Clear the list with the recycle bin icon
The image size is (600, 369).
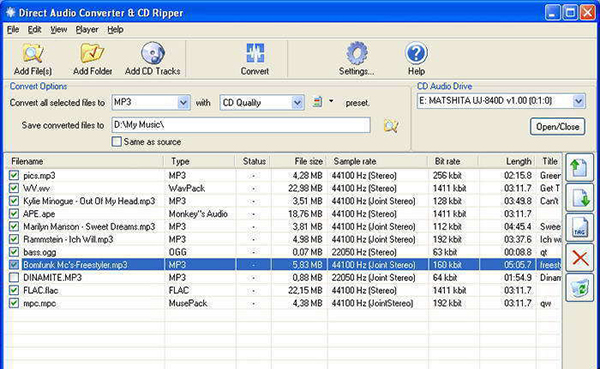pyautogui.click(x=579, y=288)
